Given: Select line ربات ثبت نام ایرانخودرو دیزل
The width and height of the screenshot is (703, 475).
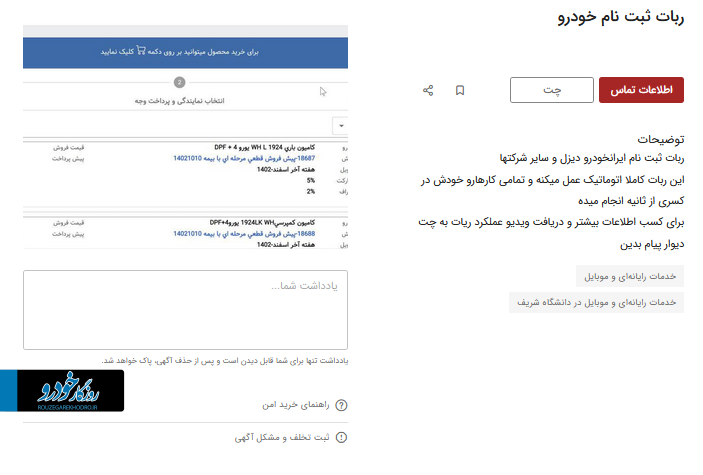Looking at the screenshot, I should [x=592, y=158].
